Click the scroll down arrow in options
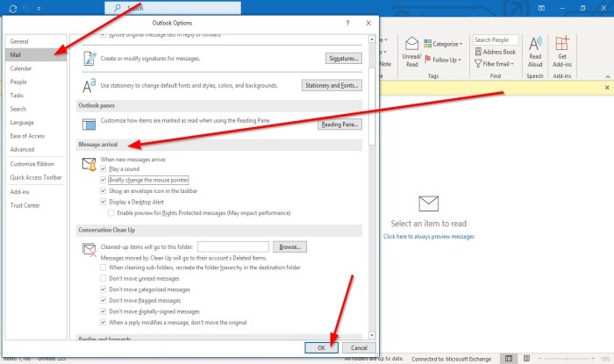This screenshot has height=364, width=614. click(372, 335)
